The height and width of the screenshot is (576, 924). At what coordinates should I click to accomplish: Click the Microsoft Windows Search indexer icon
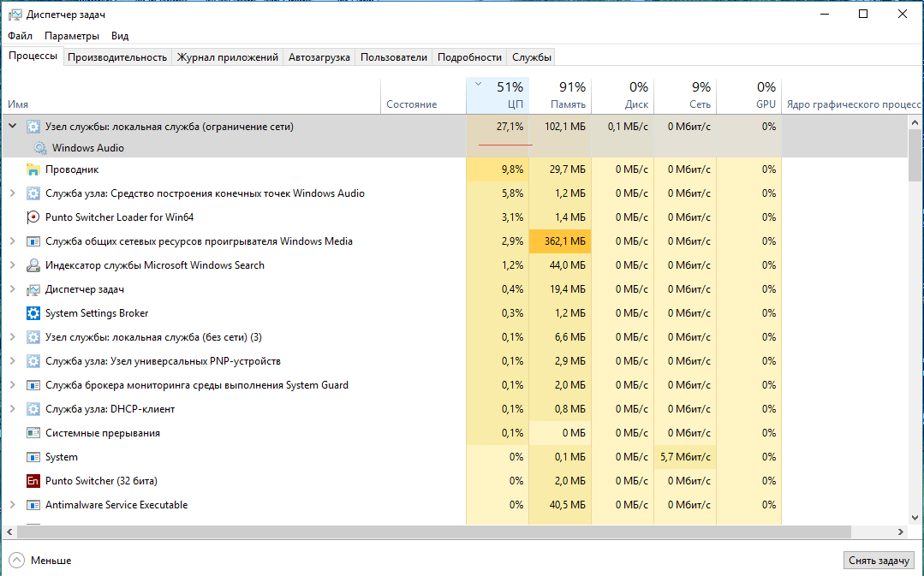[33, 265]
